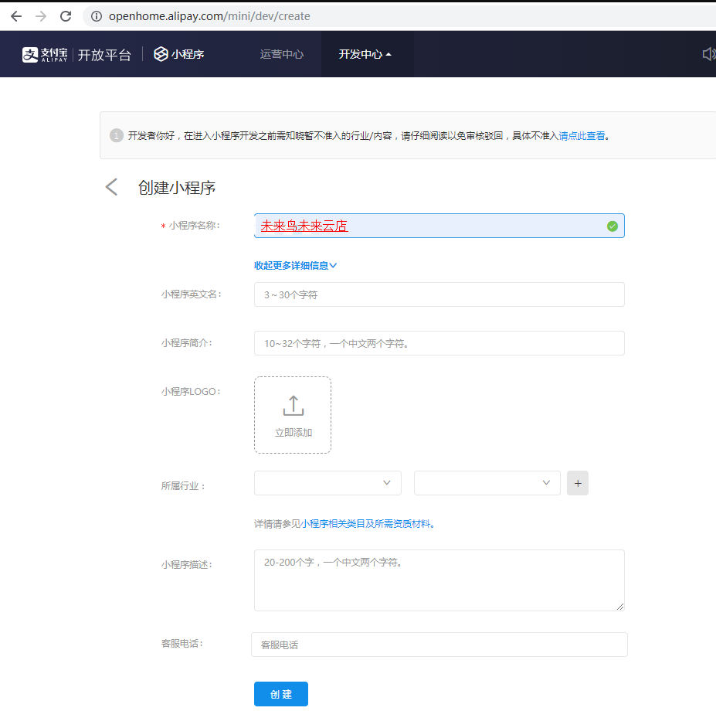Open the second 所属行业 dropdown
Screen dimensions: 716x728
click(x=487, y=483)
